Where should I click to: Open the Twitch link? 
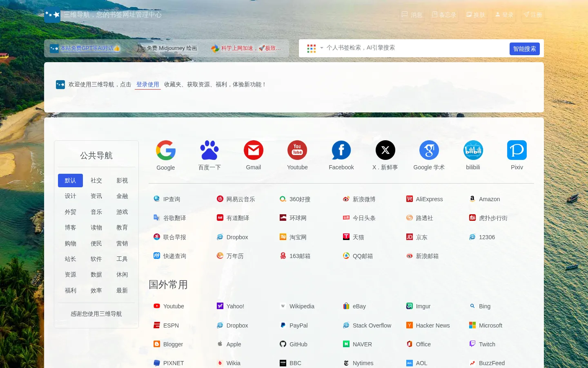tap(482, 344)
